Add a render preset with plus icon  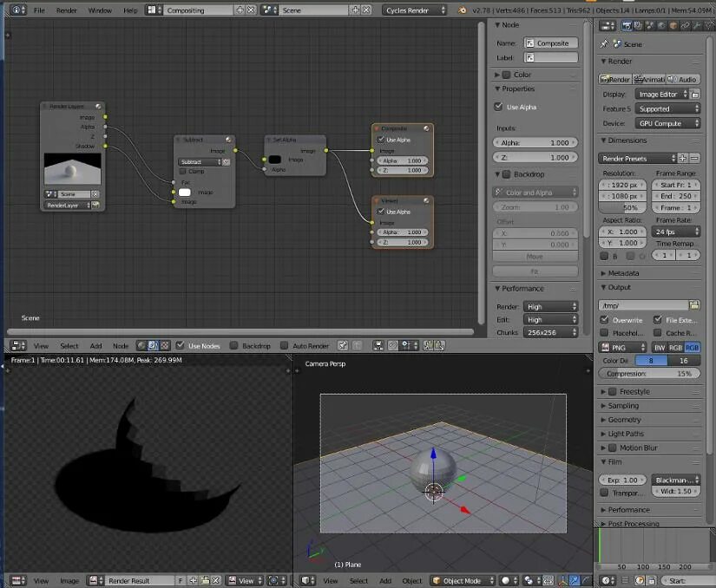point(683,159)
